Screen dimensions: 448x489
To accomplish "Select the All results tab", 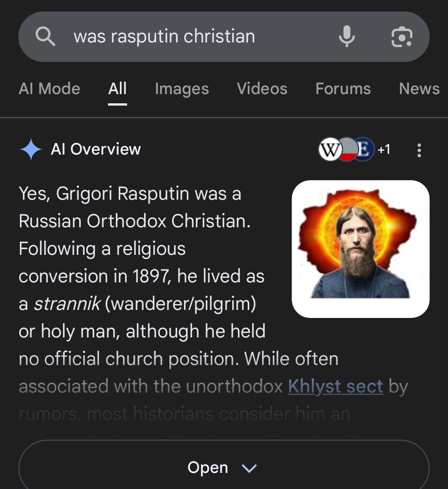I will [117, 89].
